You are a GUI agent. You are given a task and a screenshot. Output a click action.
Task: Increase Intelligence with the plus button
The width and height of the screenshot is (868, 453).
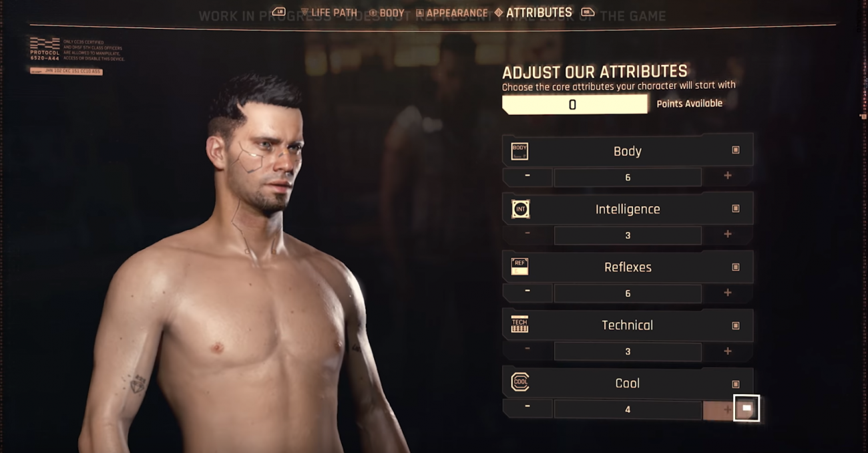click(728, 234)
